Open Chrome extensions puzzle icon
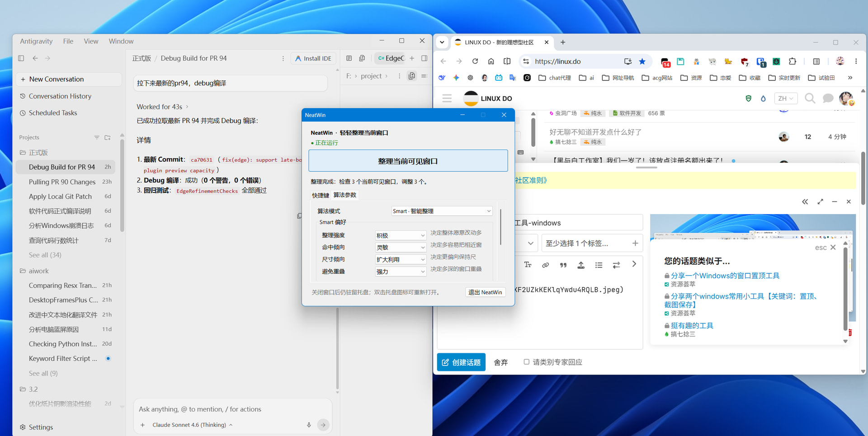 [x=793, y=61]
